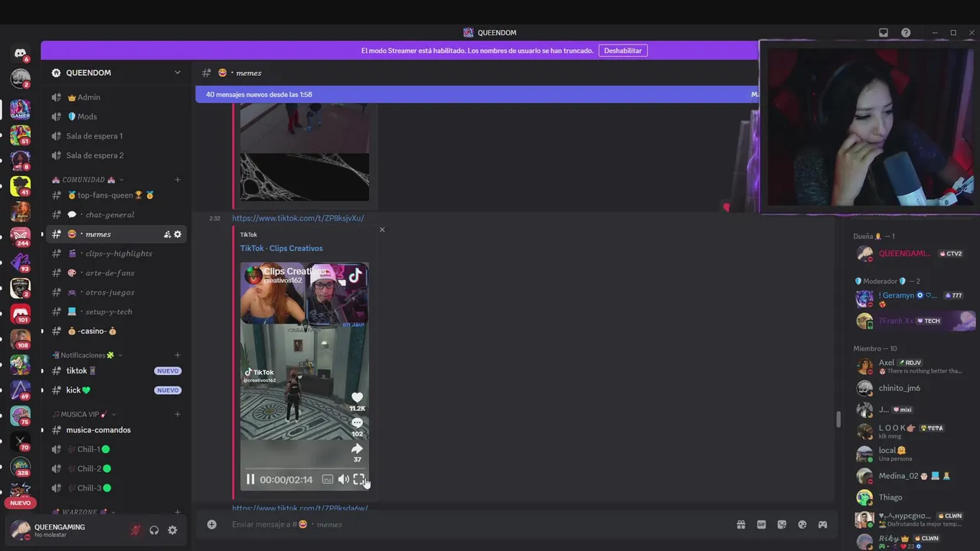Open server icon with 93 badge
The image size is (980, 551).
pyautogui.click(x=20, y=262)
